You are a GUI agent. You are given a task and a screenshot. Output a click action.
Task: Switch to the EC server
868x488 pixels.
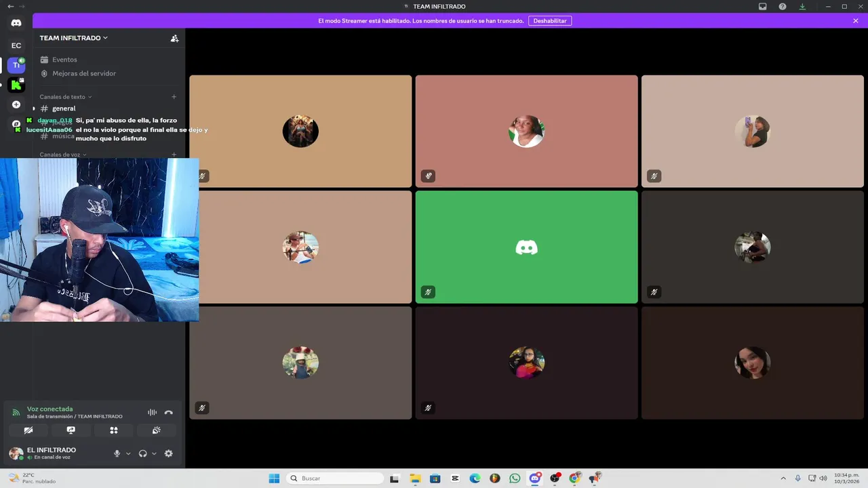(16, 45)
